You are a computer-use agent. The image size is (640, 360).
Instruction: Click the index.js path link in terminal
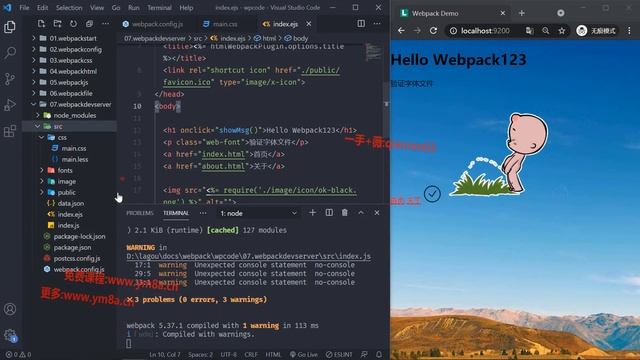[x=249, y=256]
